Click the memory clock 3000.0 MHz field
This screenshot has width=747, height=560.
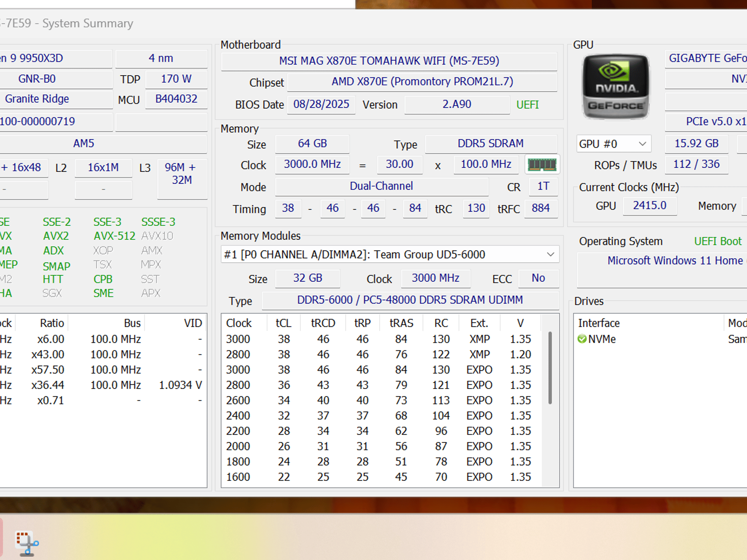[x=312, y=164]
